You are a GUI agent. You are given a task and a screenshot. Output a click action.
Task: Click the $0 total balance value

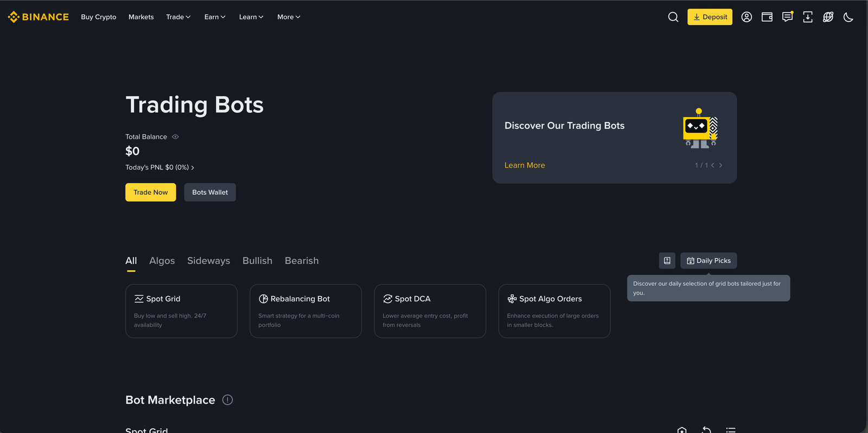click(132, 151)
